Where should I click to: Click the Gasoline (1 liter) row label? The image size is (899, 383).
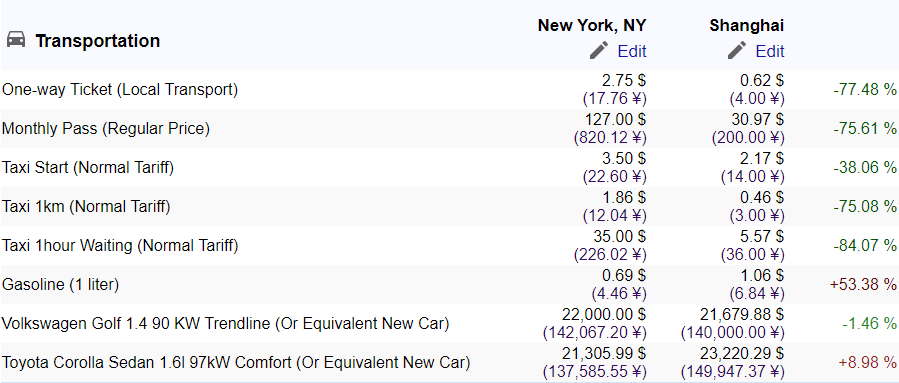(x=61, y=284)
